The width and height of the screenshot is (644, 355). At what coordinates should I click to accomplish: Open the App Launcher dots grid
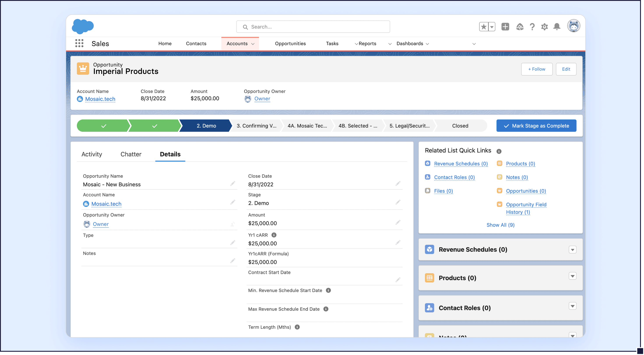79,43
